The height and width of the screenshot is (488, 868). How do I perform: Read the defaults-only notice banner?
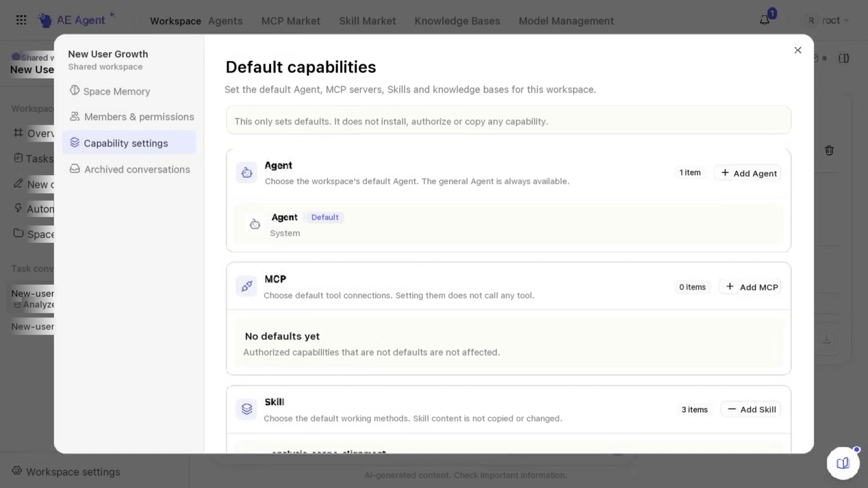click(508, 120)
